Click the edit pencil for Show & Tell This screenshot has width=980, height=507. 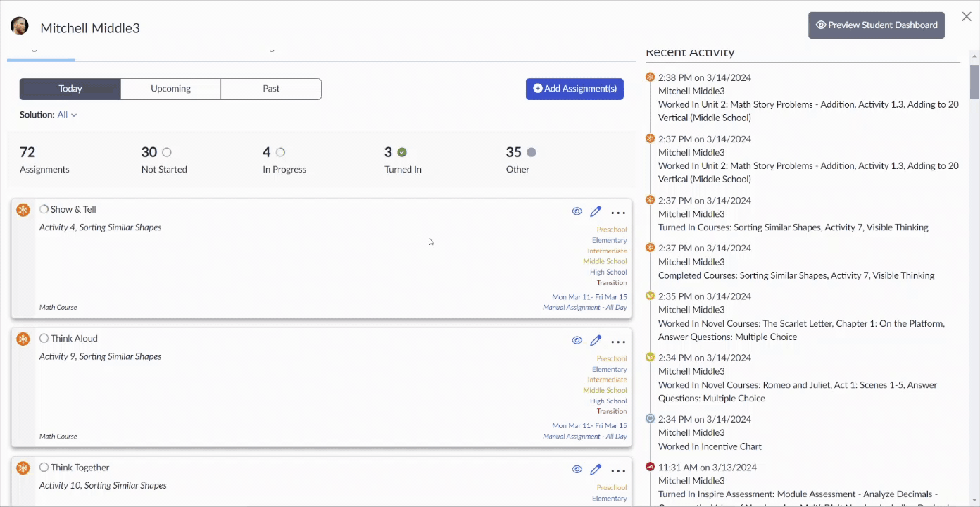pos(596,211)
